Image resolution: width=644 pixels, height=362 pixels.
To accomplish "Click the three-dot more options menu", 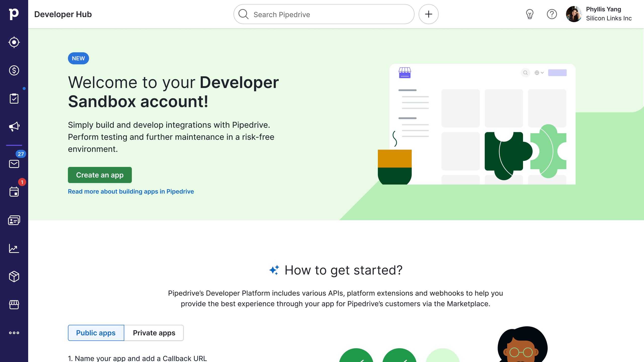I will 14,333.
